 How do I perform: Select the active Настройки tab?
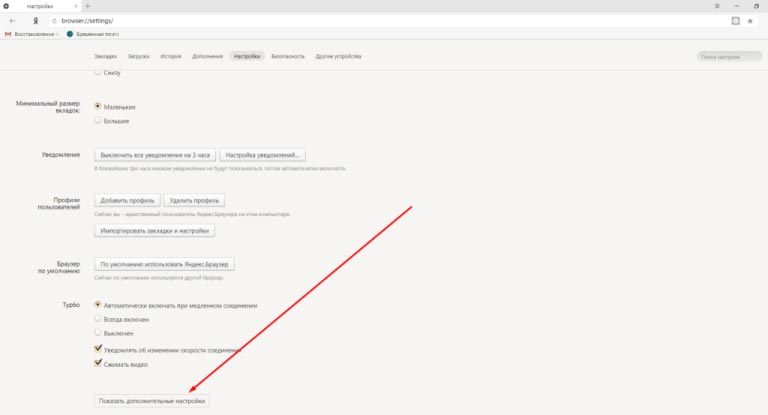[x=247, y=56]
